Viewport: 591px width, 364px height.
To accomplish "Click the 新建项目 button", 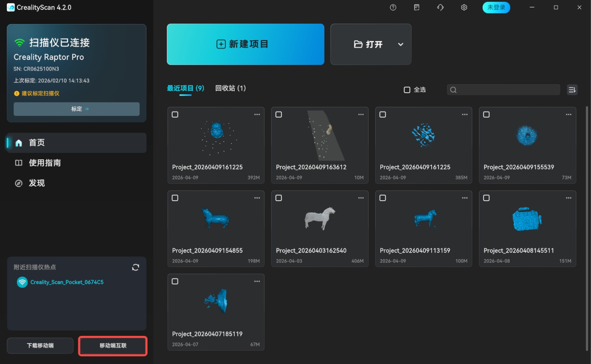I will 245,44.
